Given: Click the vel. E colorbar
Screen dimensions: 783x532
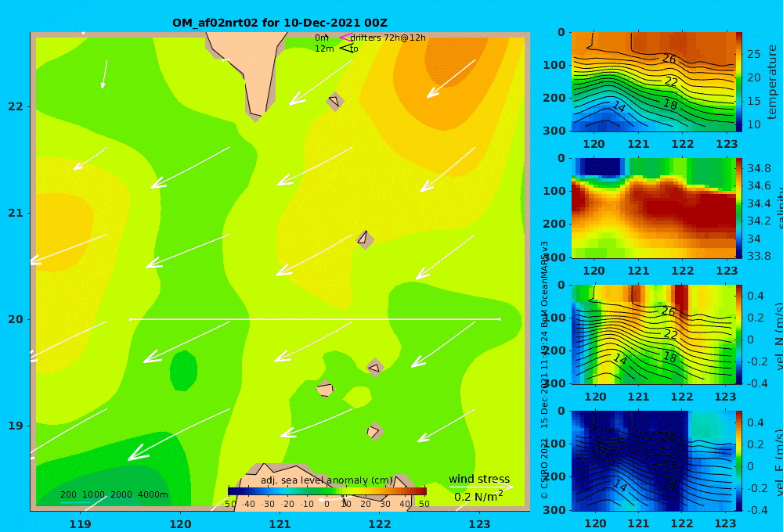Looking at the screenshot, I should pyautogui.click(x=738, y=461).
